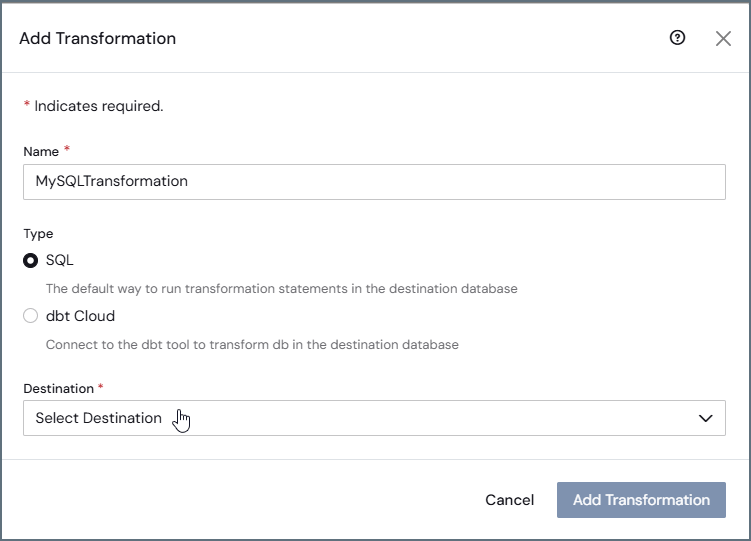751x541 pixels.
Task: Close the Add Transformation dialog
Action: coord(723,38)
